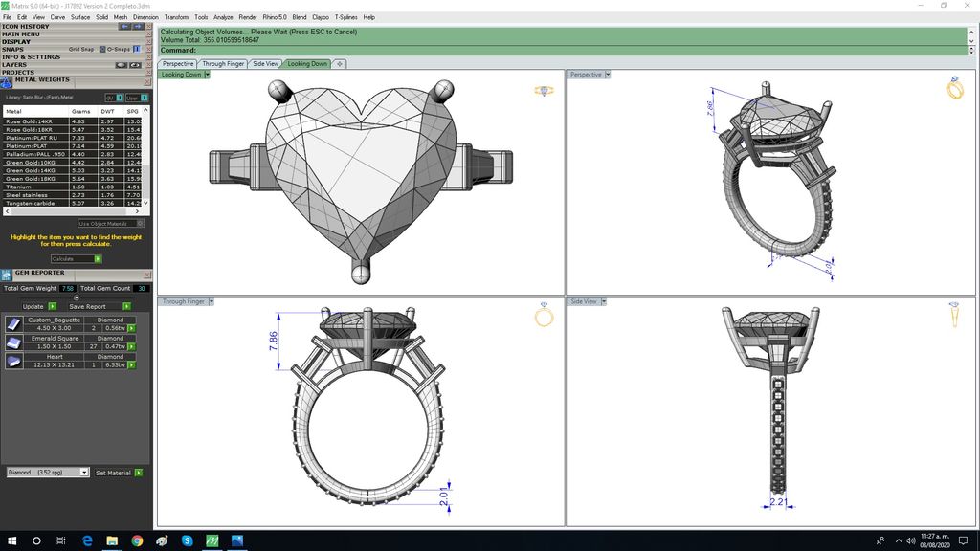
Task: Open the Looking Down viewport dropdown arrow
Action: pos(207,75)
